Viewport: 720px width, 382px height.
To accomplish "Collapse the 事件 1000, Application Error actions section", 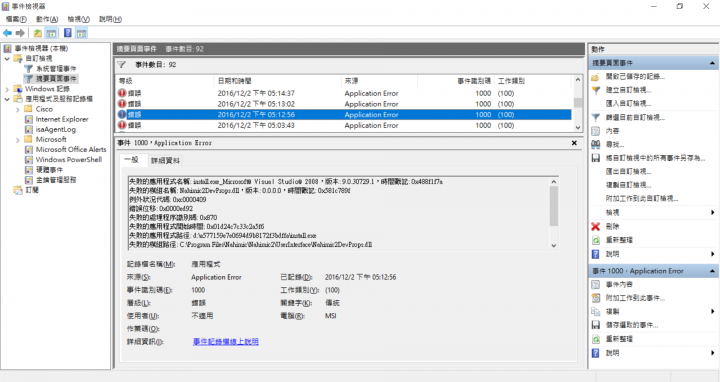I will 712,271.
